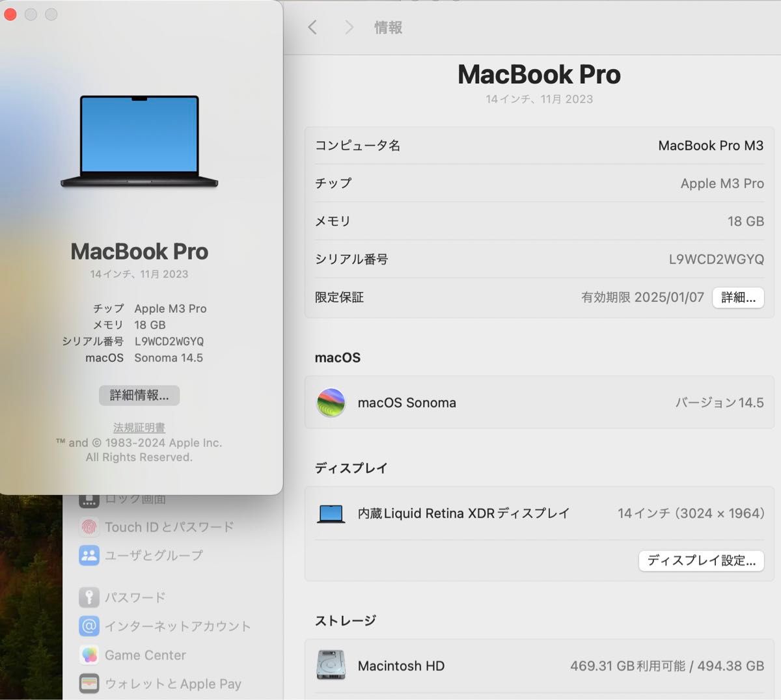Click the 情報 title in the toolbar

pos(388,27)
